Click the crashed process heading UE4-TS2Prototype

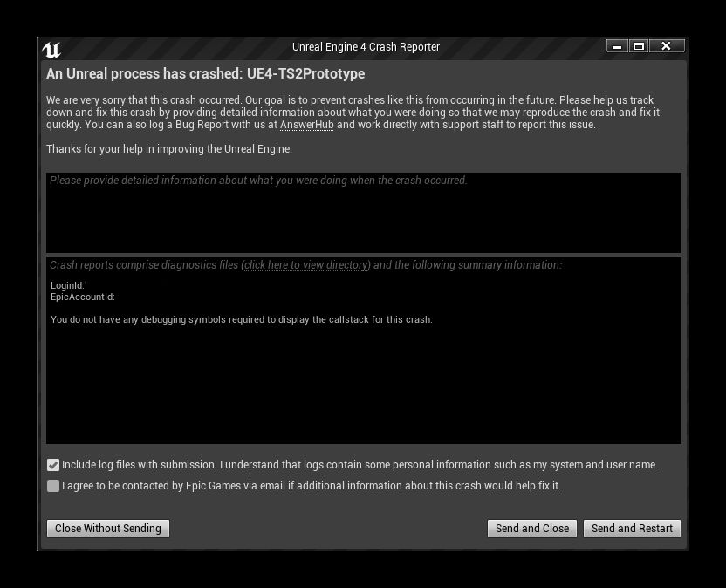tap(206, 74)
